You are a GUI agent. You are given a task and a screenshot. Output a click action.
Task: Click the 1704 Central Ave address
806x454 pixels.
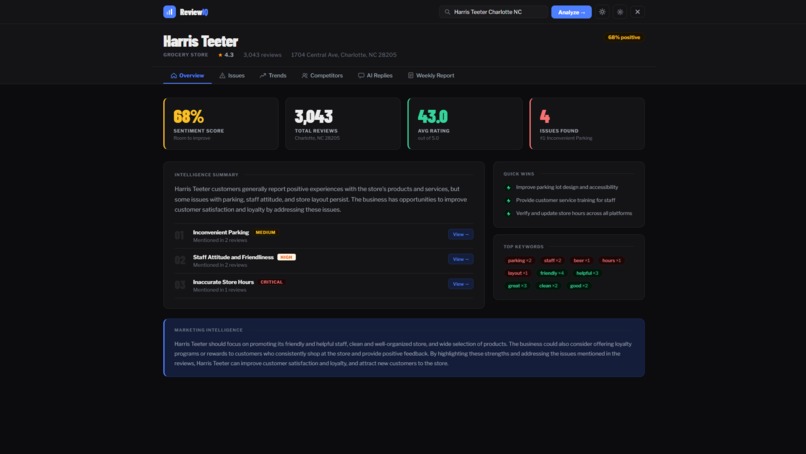344,55
